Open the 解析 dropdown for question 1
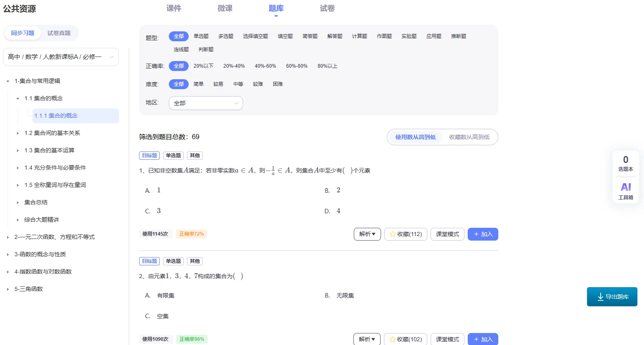The height and width of the screenshot is (345, 644). [367, 234]
